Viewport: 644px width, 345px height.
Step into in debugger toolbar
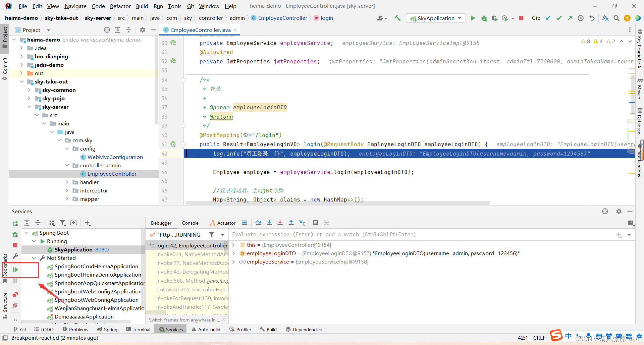(x=269, y=223)
